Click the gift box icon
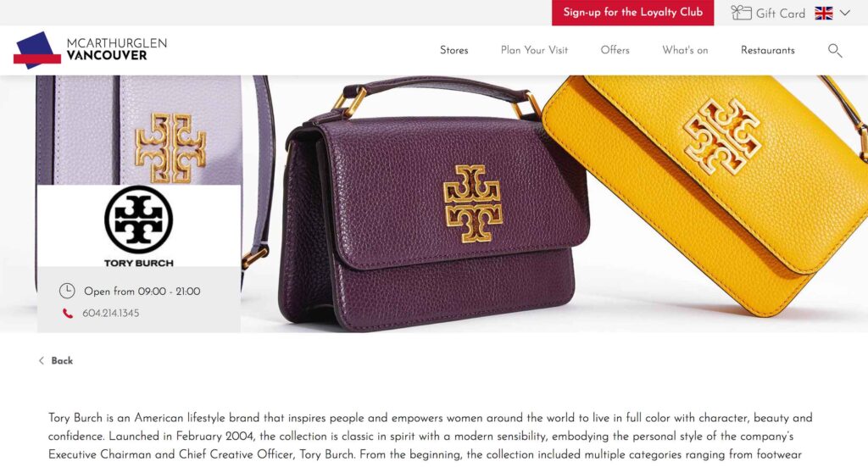The height and width of the screenshot is (467, 868). 741,13
